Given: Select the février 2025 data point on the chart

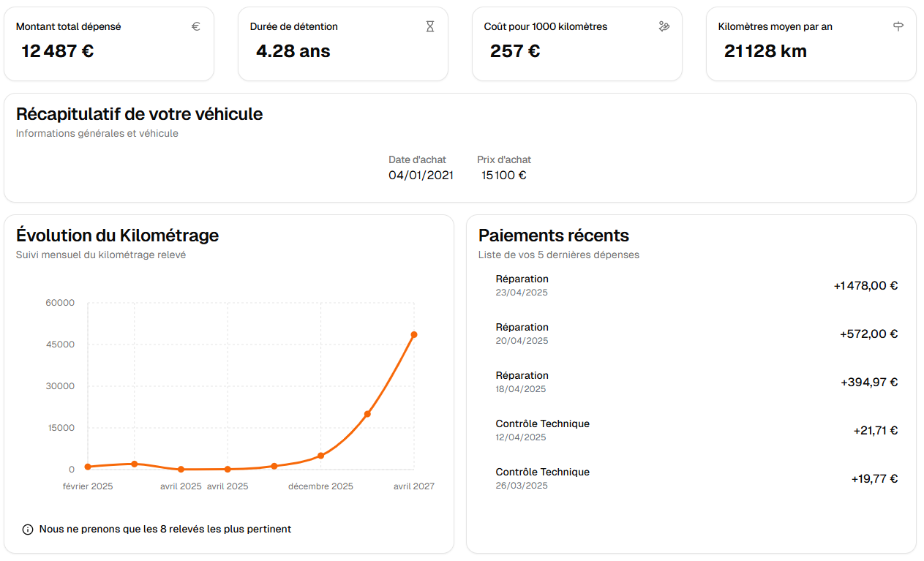Looking at the screenshot, I should coord(88,467).
